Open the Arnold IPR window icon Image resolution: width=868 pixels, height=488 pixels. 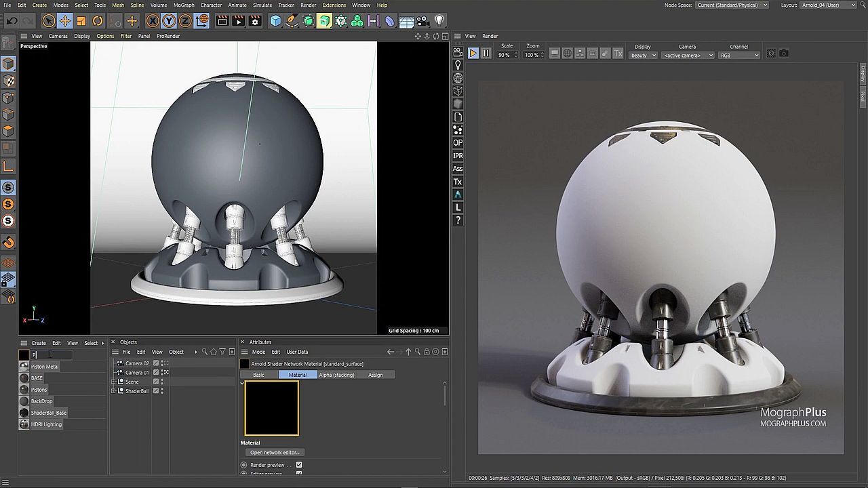(x=458, y=156)
